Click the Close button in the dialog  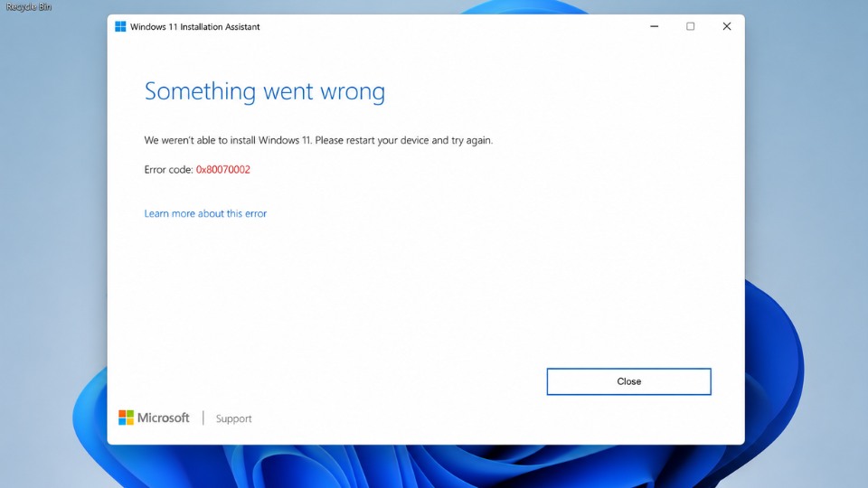pyautogui.click(x=629, y=381)
